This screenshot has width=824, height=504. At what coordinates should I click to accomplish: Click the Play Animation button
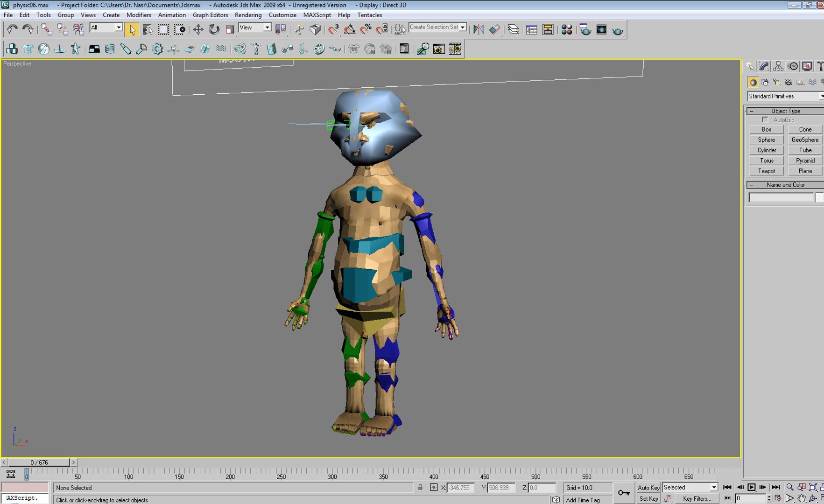click(x=751, y=487)
